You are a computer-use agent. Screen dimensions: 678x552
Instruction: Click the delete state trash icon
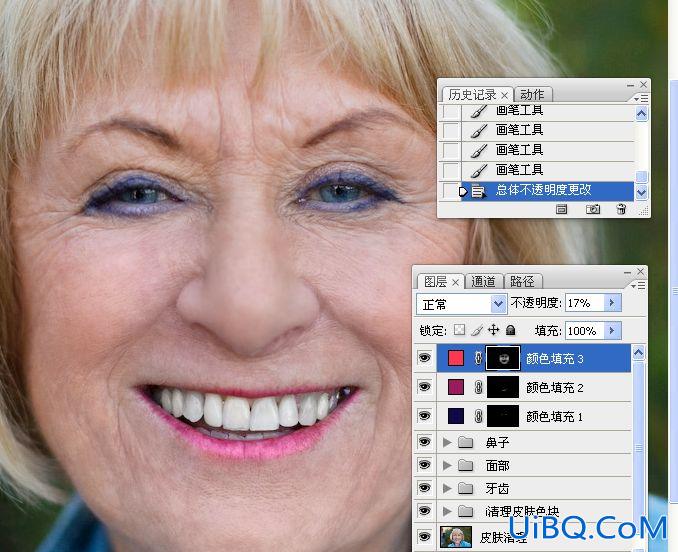621,209
